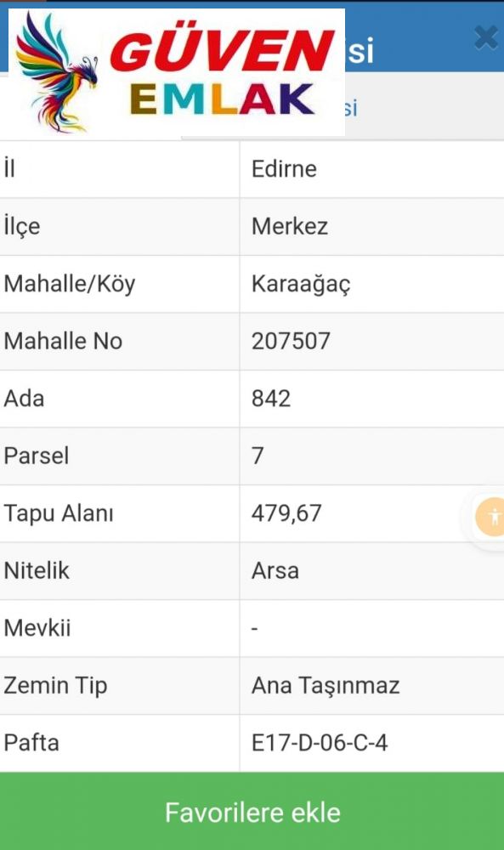Click the Ada value 842
The width and height of the screenshot is (504, 850).
coord(271,399)
